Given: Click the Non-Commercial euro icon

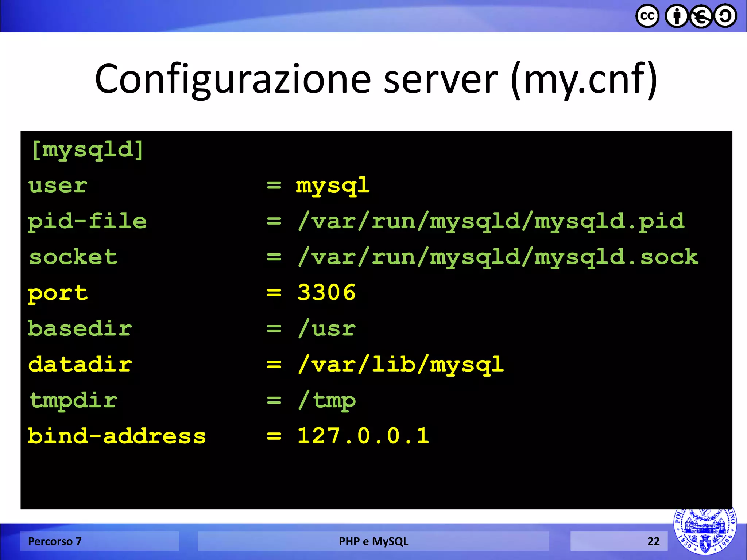Looking at the screenshot, I should (x=701, y=16).
